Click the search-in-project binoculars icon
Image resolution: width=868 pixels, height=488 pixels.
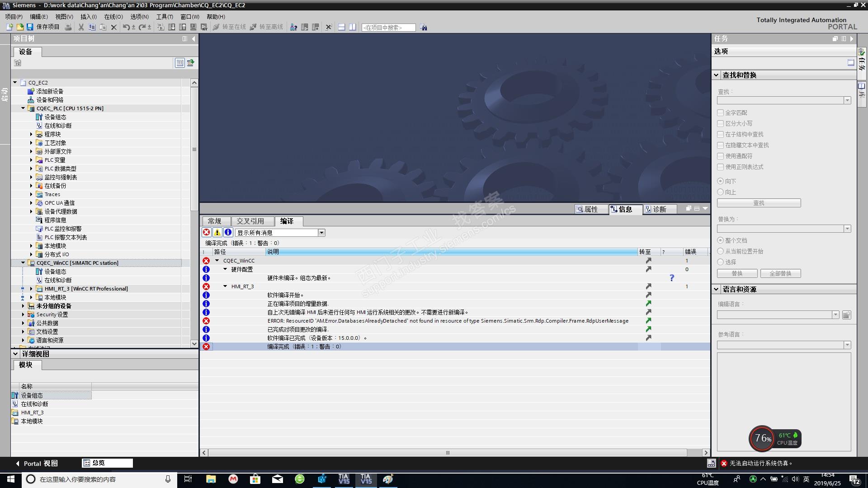pos(423,28)
